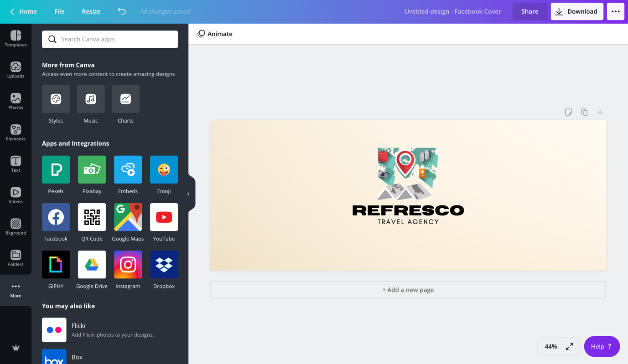This screenshot has height=364, width=628.
Task: Click the Download button
Action: pyautogui.click(x=577, y=11)
